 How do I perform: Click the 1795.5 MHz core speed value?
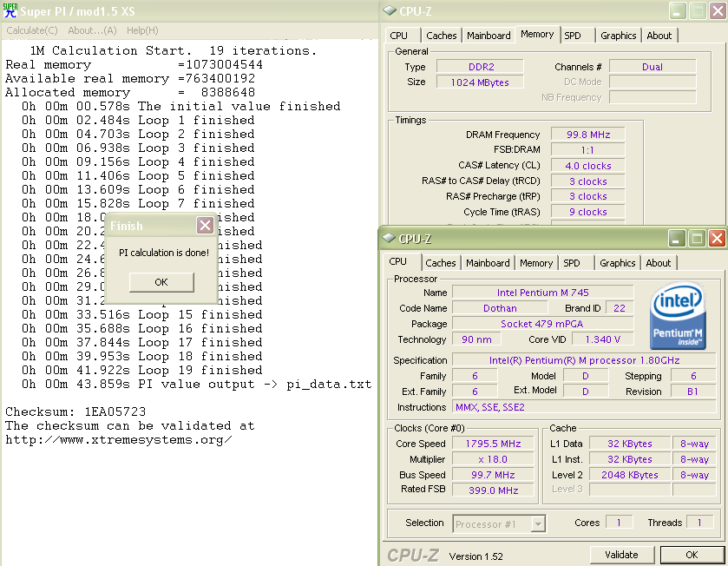(x=493, y=444)
